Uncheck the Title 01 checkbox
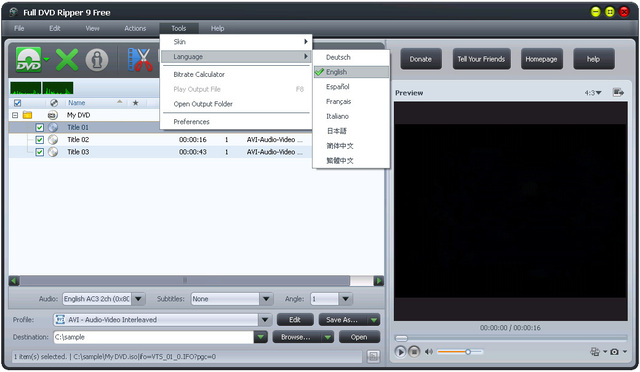 [x=40, y=127]
